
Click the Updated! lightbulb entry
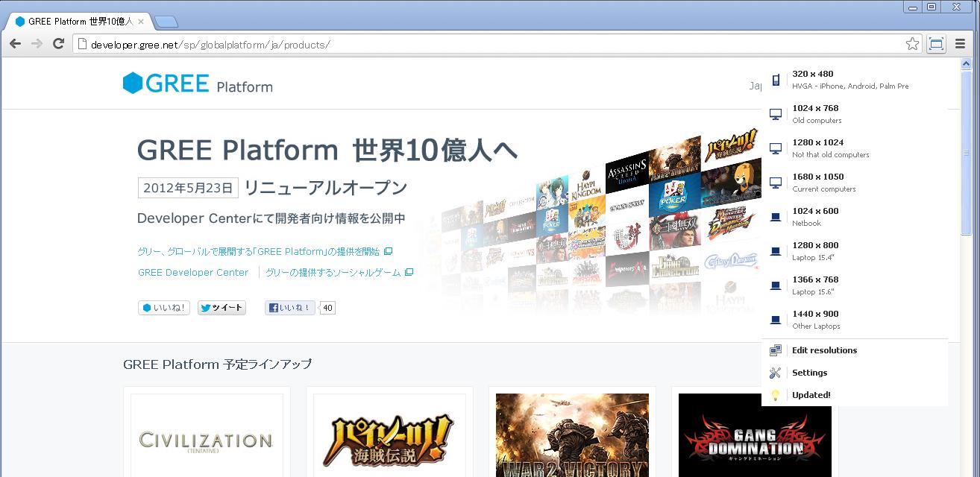point(811,395)
